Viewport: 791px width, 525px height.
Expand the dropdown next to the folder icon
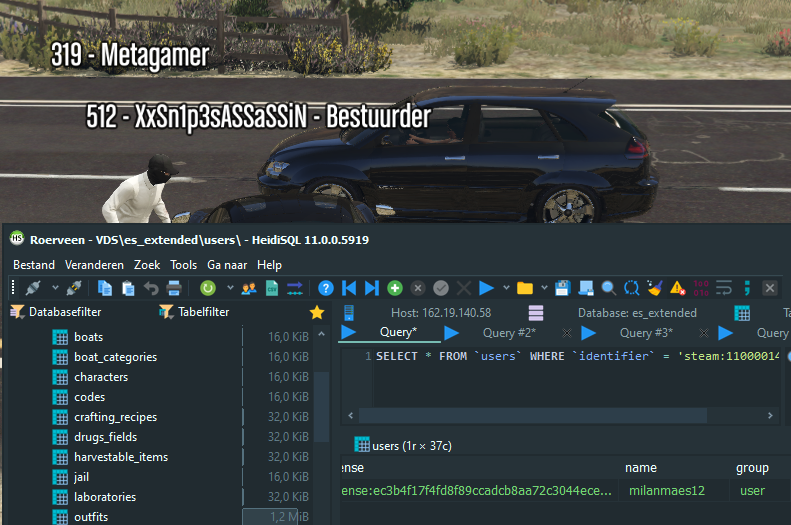pos(544,288)
